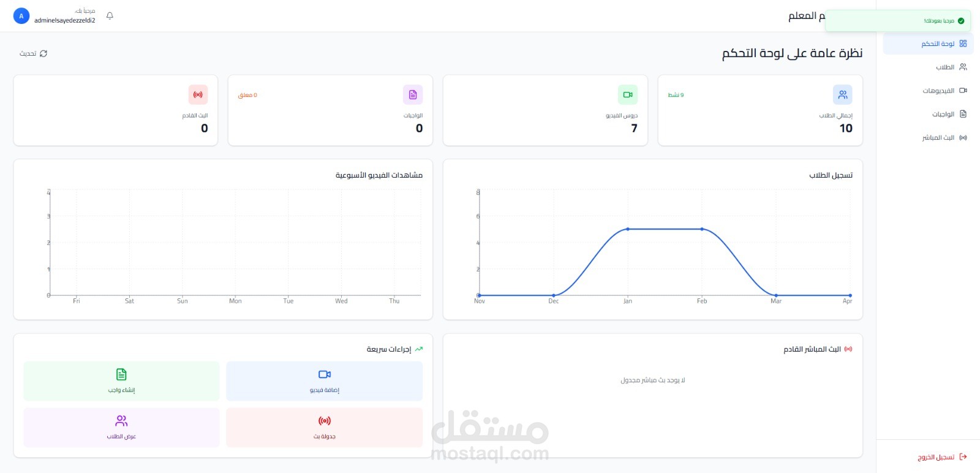Click the trend arrow icon beside إجراءات سريعة
Image resolution: width=980 pixels, height=473 pixels.
click(419, 349)
